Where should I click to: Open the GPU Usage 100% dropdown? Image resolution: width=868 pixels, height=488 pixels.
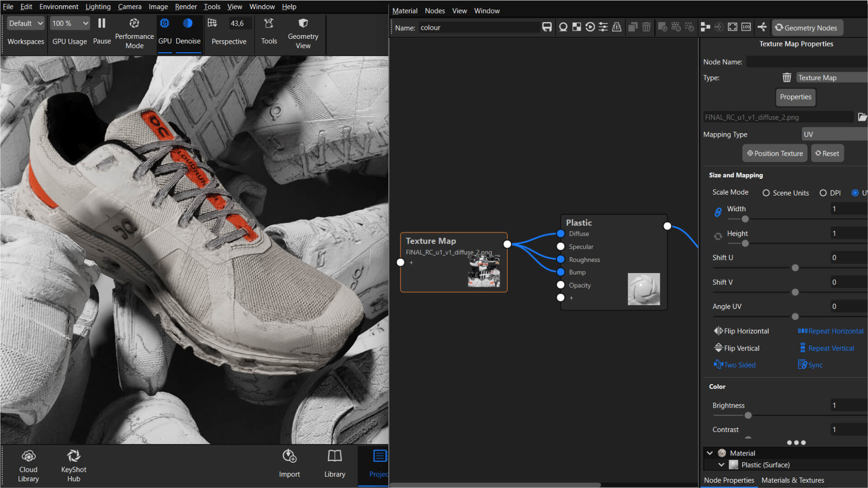[70, 23]
